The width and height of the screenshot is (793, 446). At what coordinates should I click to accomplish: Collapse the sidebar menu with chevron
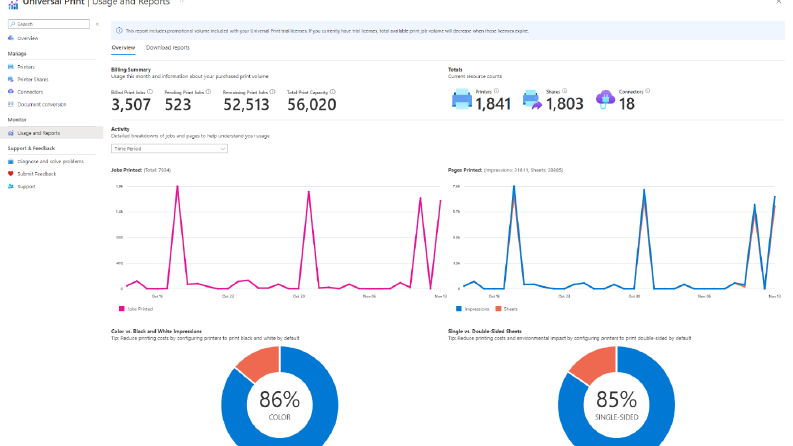97,24
